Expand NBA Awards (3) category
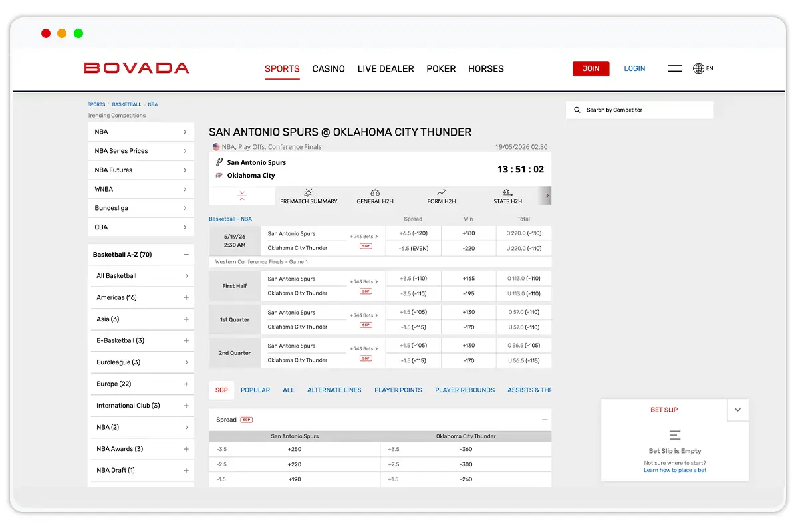Viewport: 798px width, 532px height. click(x=186, y=449)
